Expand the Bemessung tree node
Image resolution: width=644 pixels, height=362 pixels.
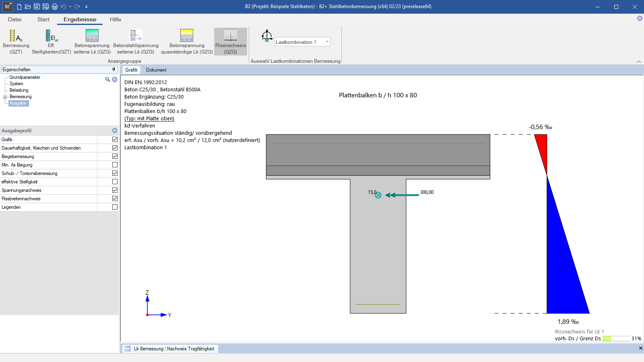click(x=5, y=97)
